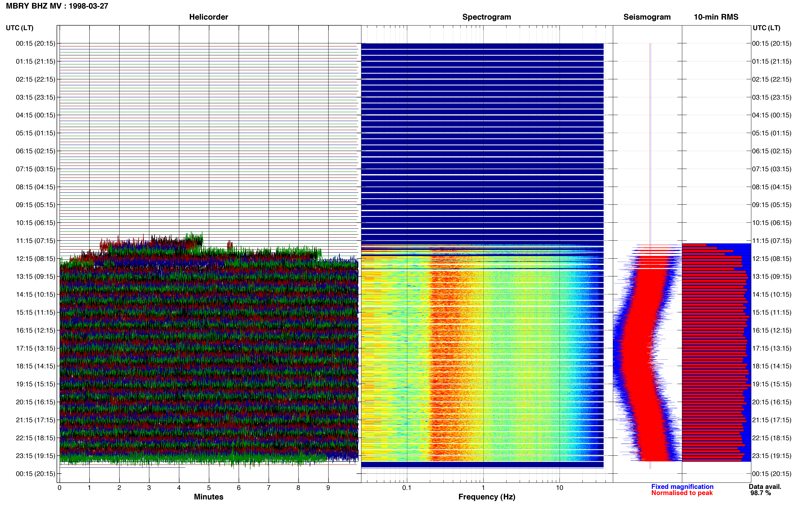This screenshot has height=508, width=812.
Task: Select the Spectrogram panel heading
Action: click(487, 17)
